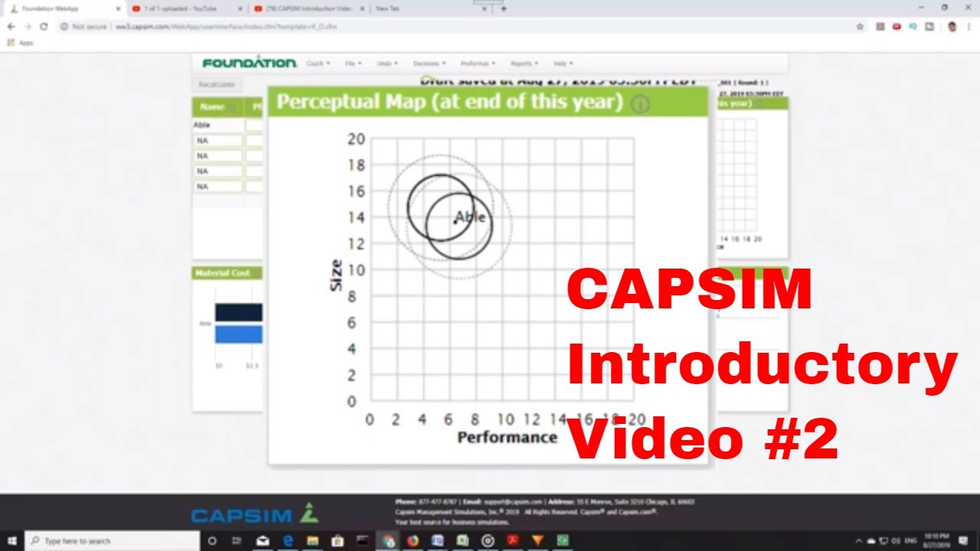Open the File dropdown menu
This screenshot has height=551, width=980.
click(x=353, y=64)
